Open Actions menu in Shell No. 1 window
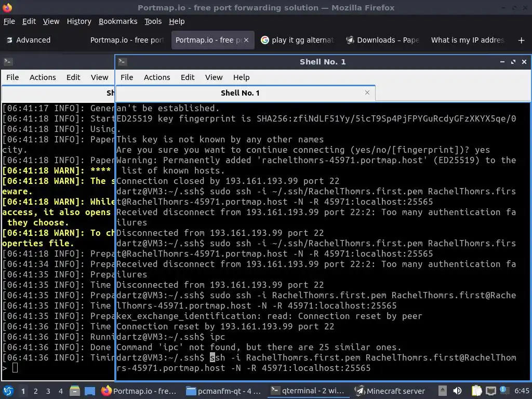 [157, 77]
